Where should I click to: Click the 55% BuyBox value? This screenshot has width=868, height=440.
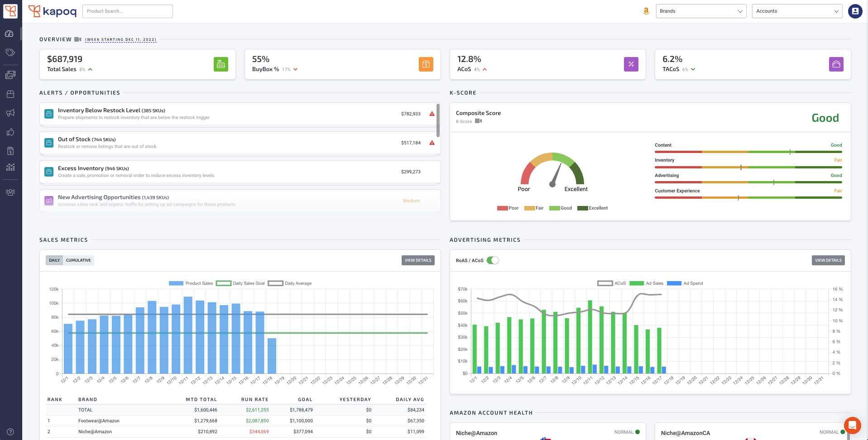point(261,59)
